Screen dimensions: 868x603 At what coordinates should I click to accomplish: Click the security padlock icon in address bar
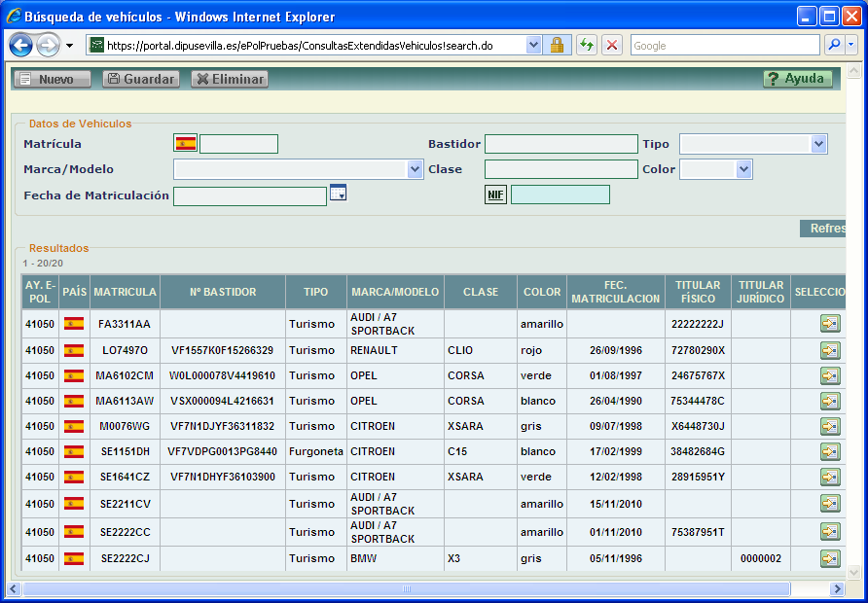[557, 46]
